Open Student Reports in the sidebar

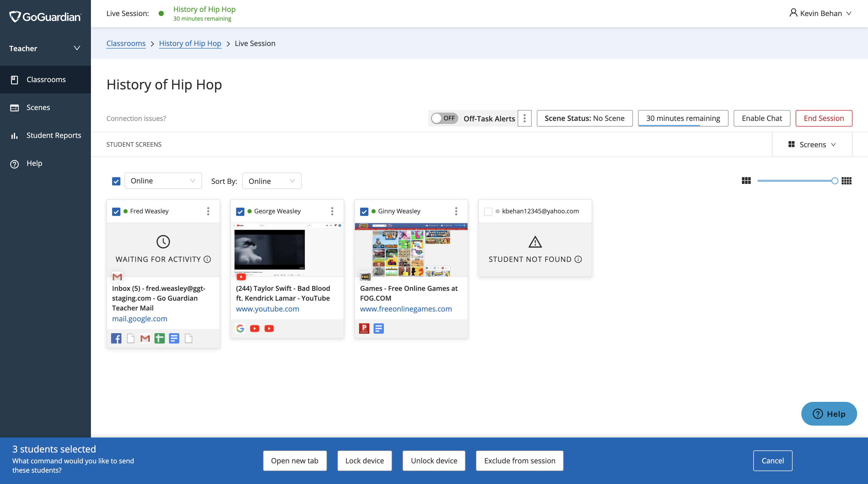(x=53, y=135)
